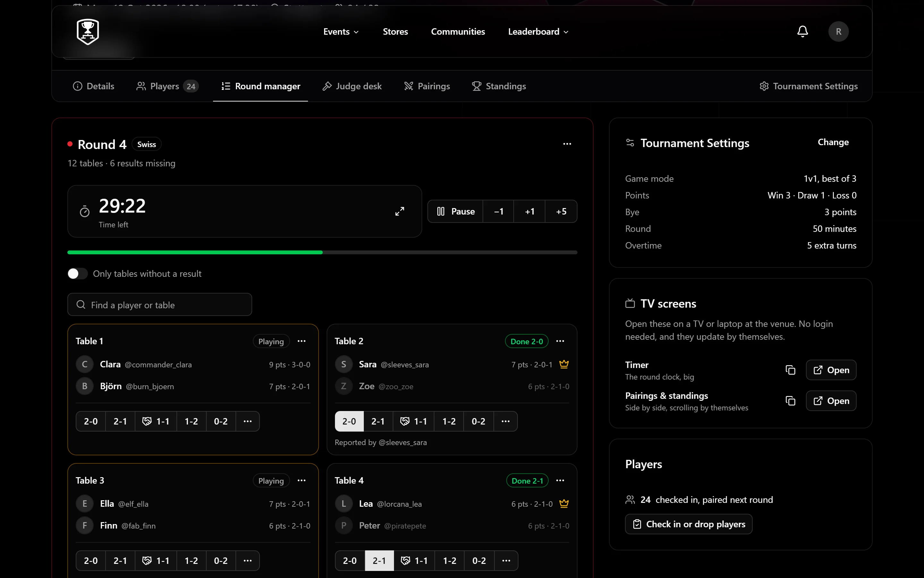
Task: Open Round 4 more options menu
Action: pos(567,144)
